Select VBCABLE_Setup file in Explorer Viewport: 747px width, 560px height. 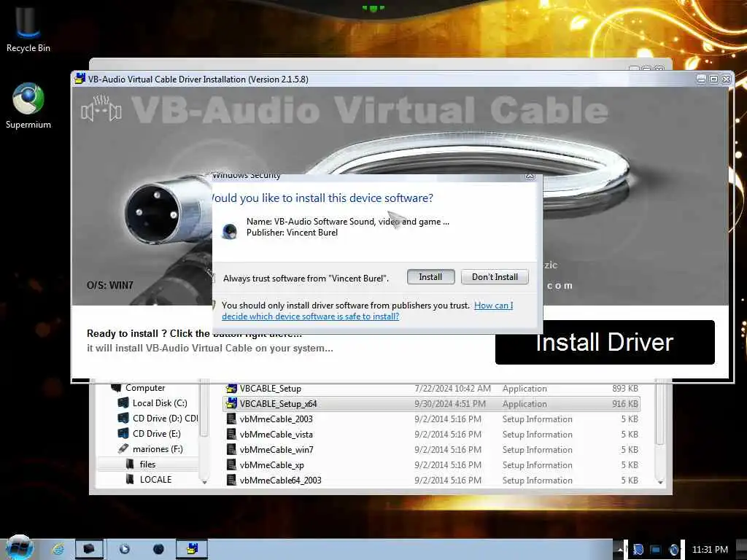click(431, 389)
